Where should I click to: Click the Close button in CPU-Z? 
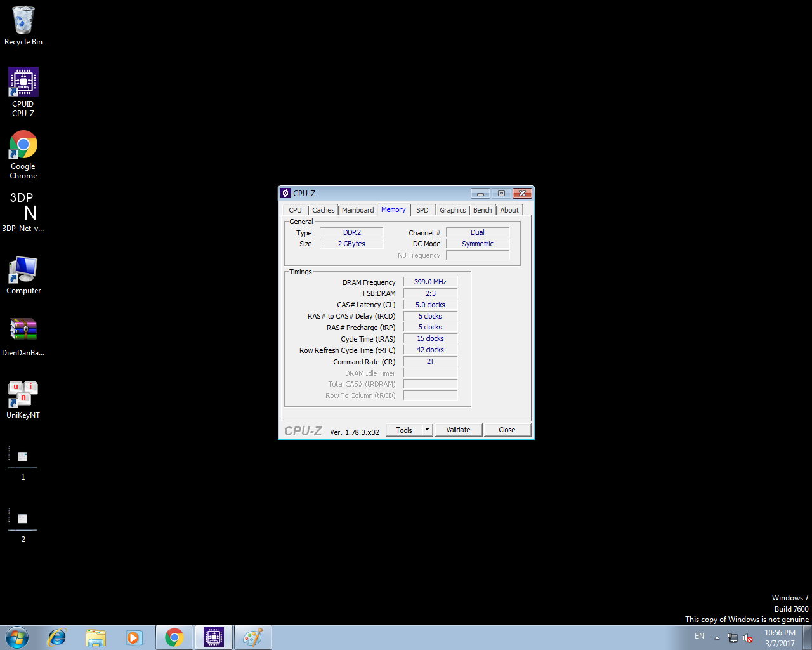[x=507, y=430]
